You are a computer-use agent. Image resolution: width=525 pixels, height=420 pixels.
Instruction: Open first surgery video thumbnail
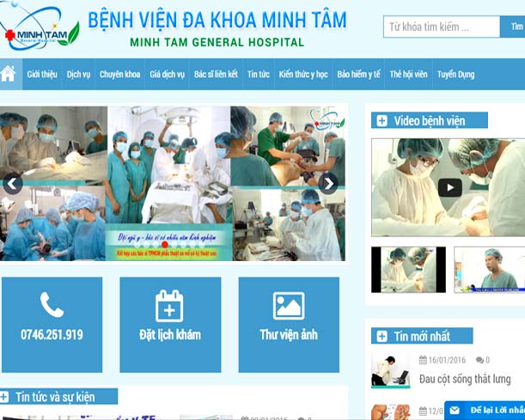408,270
